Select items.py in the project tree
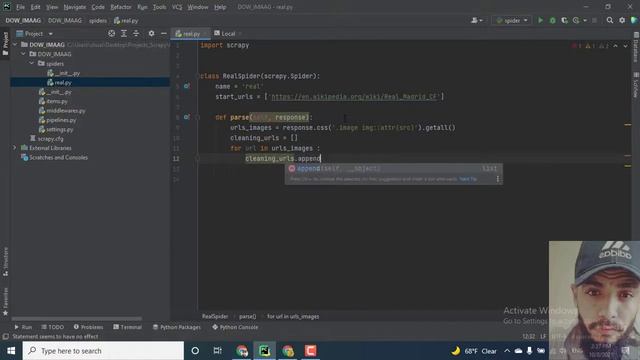Image resolution: width=640 pixels, height=360 pixels. 53,101
